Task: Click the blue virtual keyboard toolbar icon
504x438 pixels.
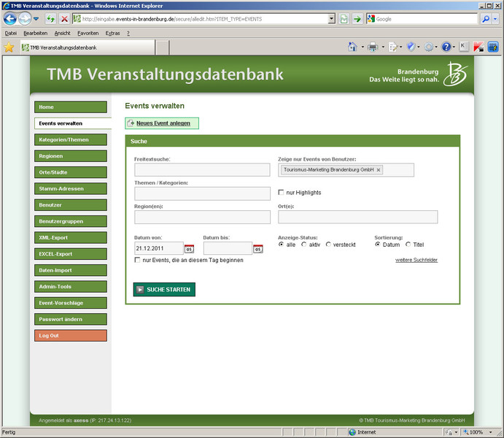Action: [x=493, y=47]
